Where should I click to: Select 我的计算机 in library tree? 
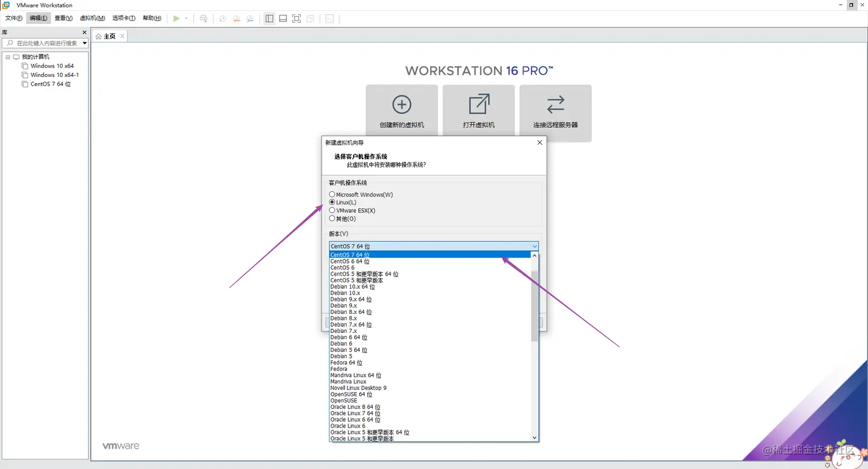36,57
